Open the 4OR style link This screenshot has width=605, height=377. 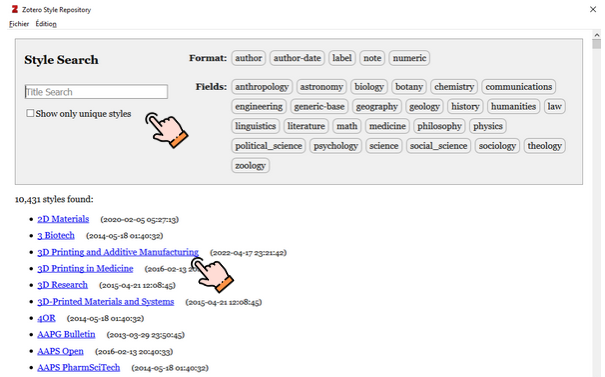point(46,318)
